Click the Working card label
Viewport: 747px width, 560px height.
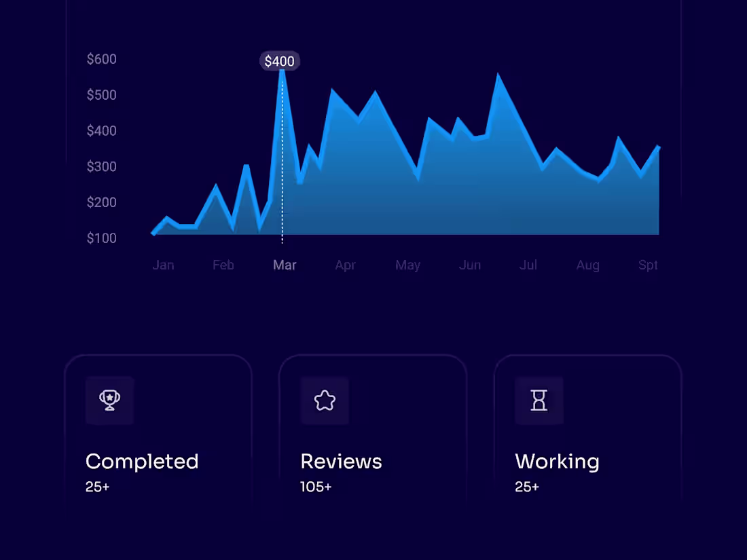click(x=558, y=461)
